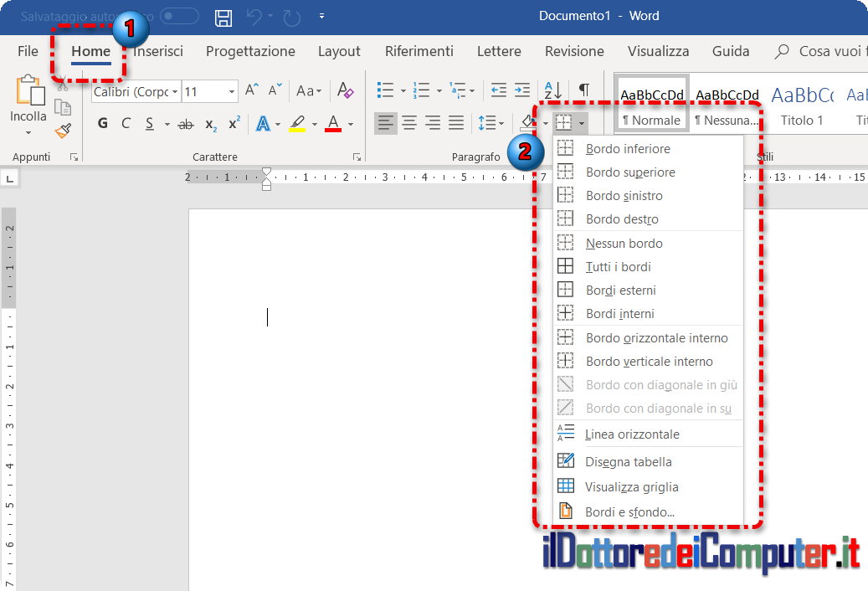Start a numbered list
The height and width of the screenshot is (591, 868).
point(421,90)
